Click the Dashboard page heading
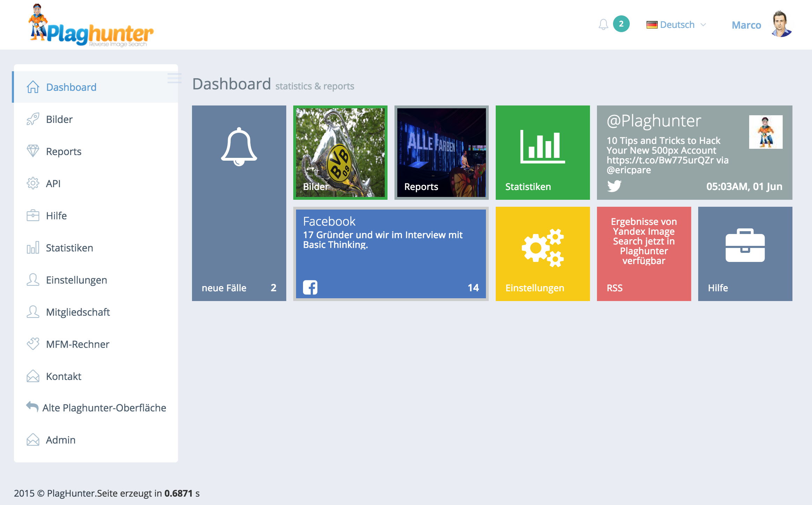The height and width of the screenshot is (505, 812). click(232, 84)
